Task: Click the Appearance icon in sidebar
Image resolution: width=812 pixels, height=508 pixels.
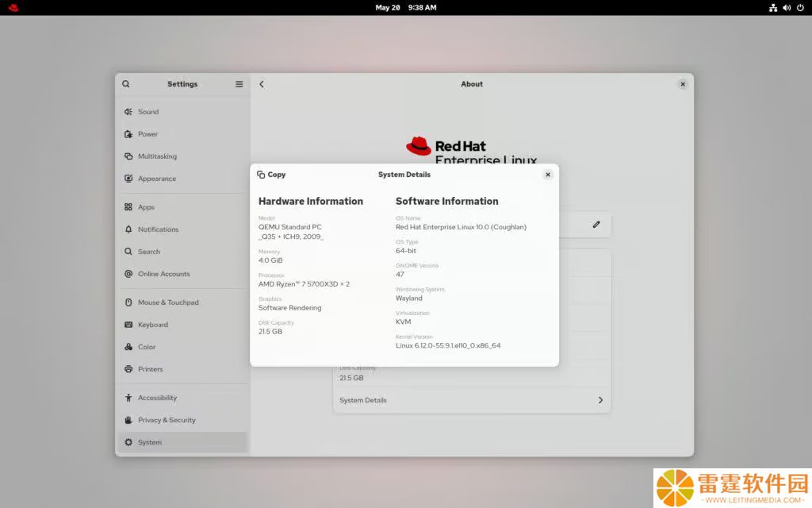Action: point(128,179)
